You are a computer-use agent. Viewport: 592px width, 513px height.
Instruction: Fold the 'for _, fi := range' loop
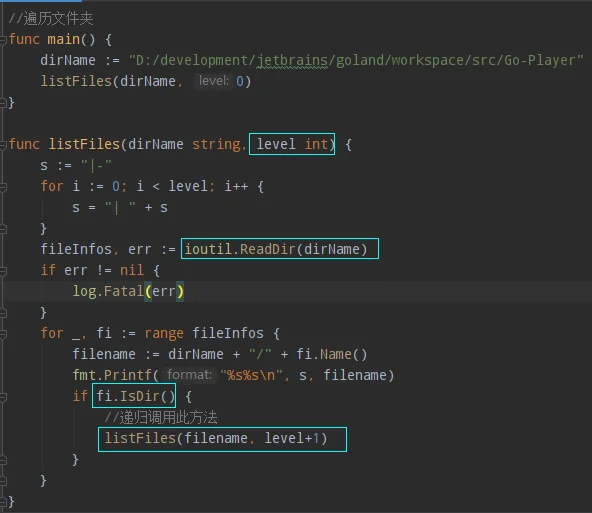coord(3,334)
